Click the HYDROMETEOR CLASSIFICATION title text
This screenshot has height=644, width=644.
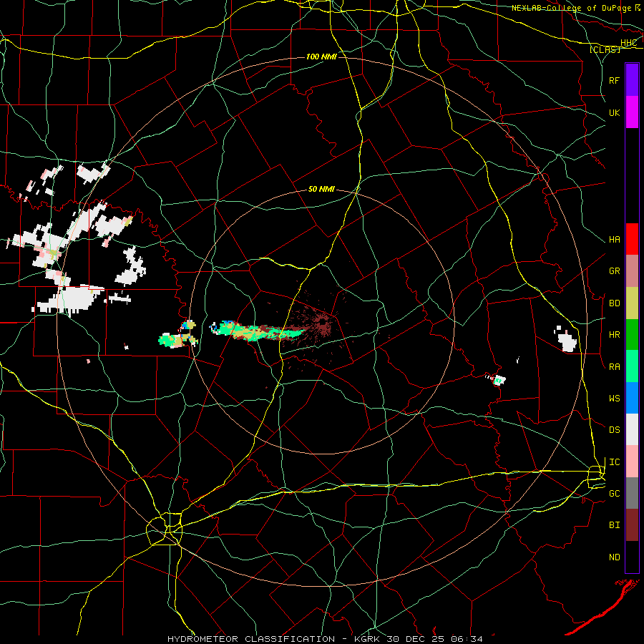click(251, 639)
